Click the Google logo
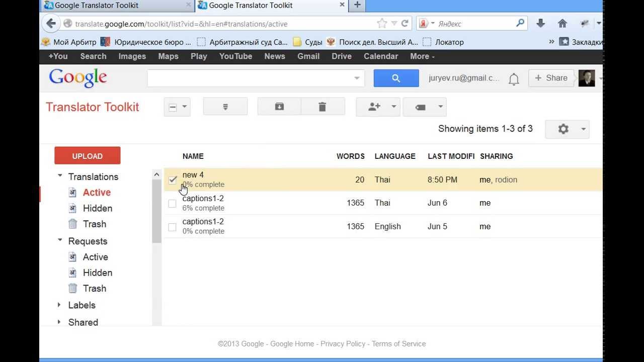644x362 pixels. [77, 78]
